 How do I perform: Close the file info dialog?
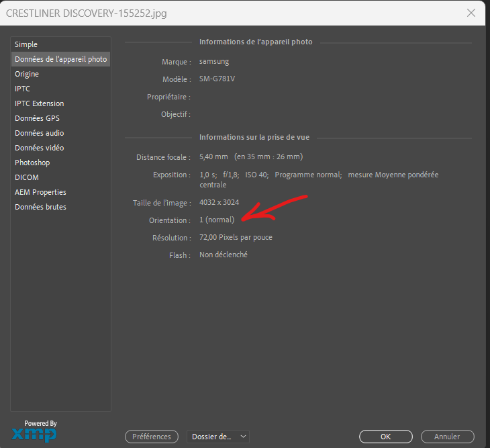[471, 13]
